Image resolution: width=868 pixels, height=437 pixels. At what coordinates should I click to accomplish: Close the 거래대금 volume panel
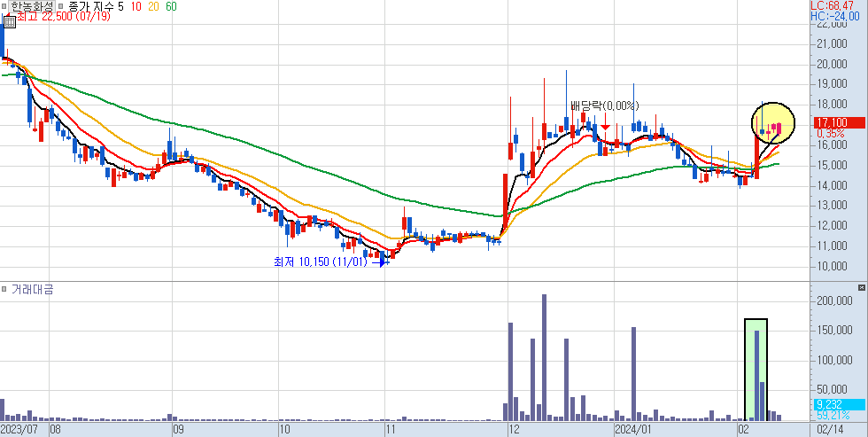click(x=861, y=287)
